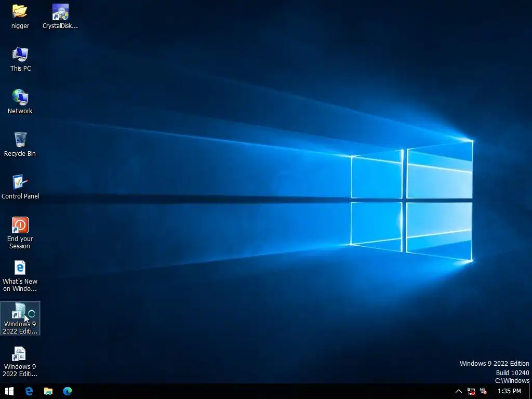Screen dimensions: 532x399
Task: Click the highlighted Windows 9 2022 Edition shortcut
Action: (x=20, y=318)
